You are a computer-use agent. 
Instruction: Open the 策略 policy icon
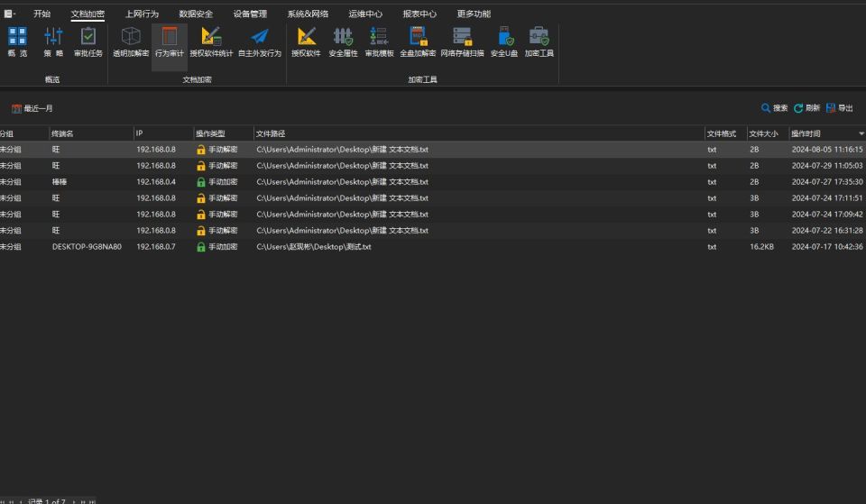(53, 41)
